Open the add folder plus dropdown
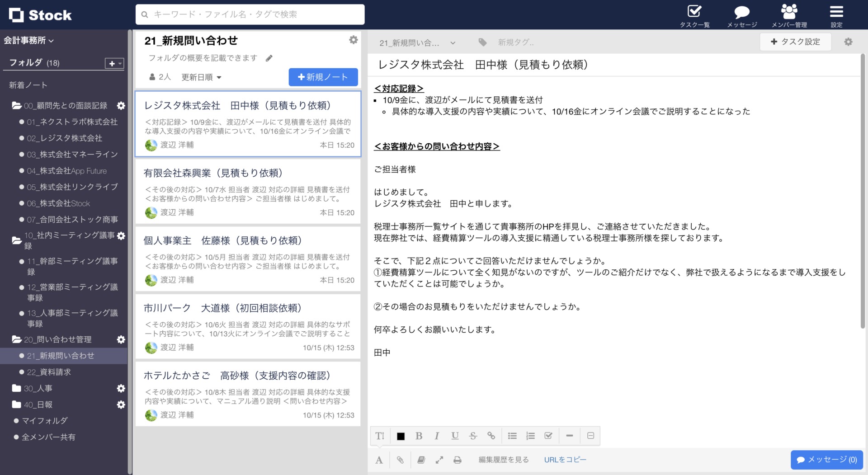This screenshot has height=475, width=868. (114, 63)
